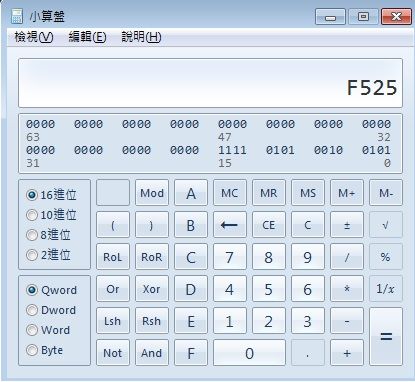Click the division / button
This screenshot has height=382, width=415.
pos(347,257)
